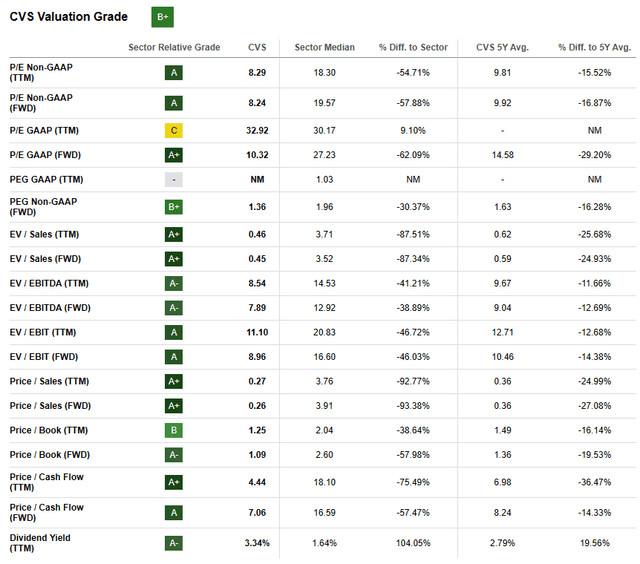The width and height of the screenshot is (640, 564).
Task: Click the 19.56% five-year difference cell
Action: tap(595, 543)
